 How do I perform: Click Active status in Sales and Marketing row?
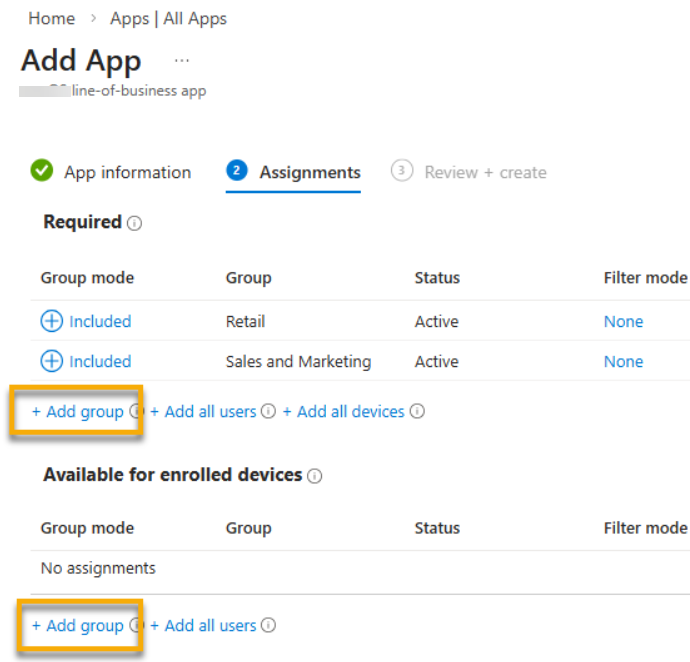[437, 361]
